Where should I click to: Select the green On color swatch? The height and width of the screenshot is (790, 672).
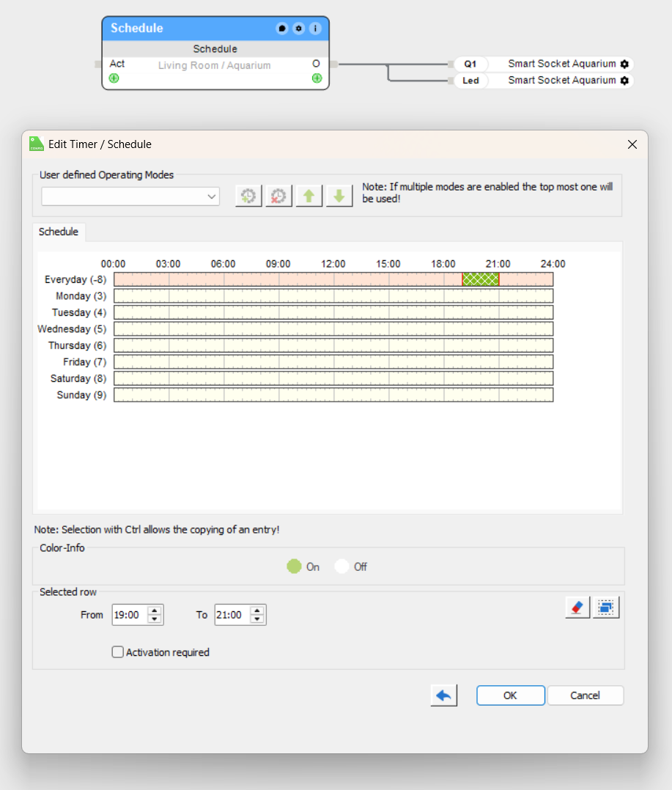[x=294, y=566]
